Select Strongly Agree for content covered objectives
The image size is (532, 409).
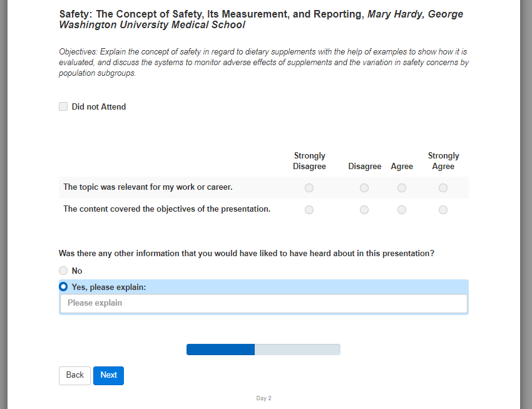(x=443, y=210)
